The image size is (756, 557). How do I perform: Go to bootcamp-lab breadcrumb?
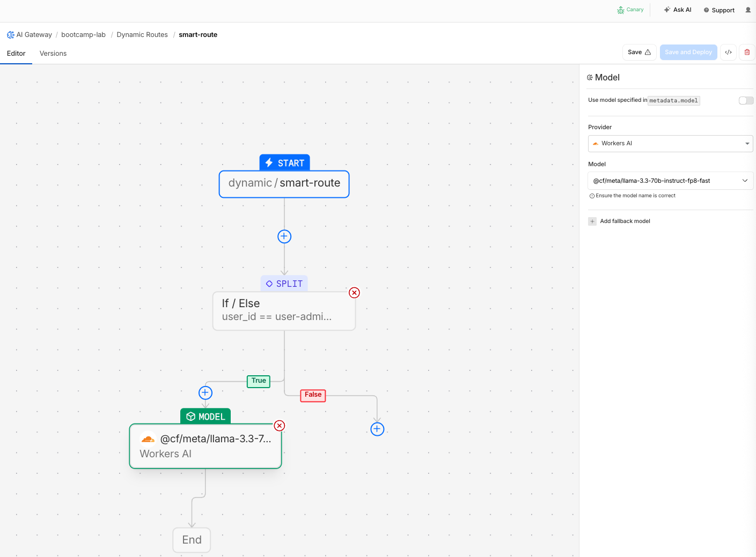pyautogui.click(x=83, y=35)
